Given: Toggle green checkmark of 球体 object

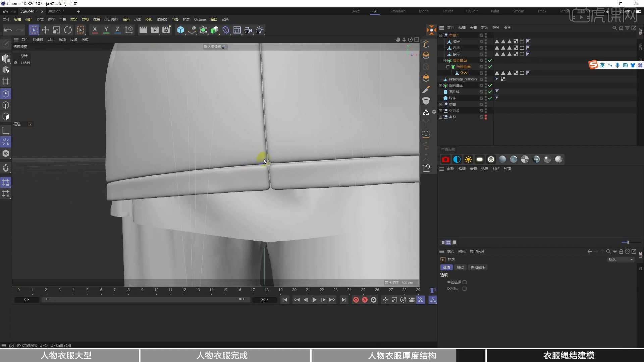Looking at the screenshot, I should 490,98.
